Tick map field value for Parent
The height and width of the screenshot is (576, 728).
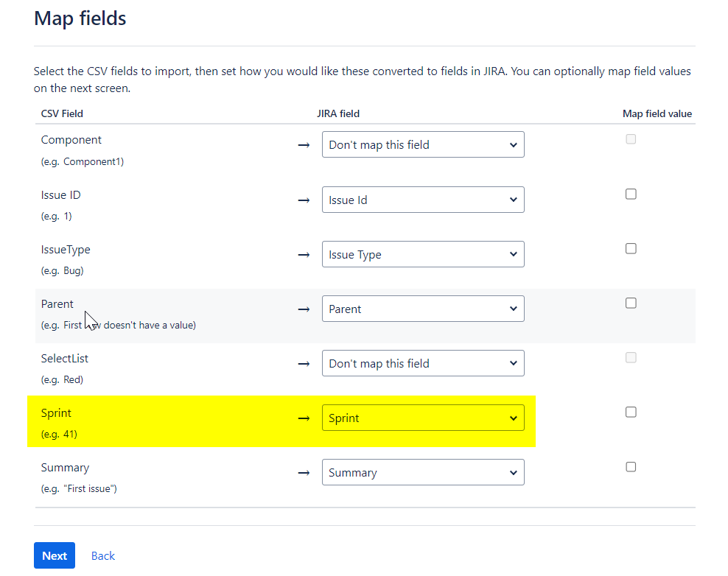[x=631, y=303]
